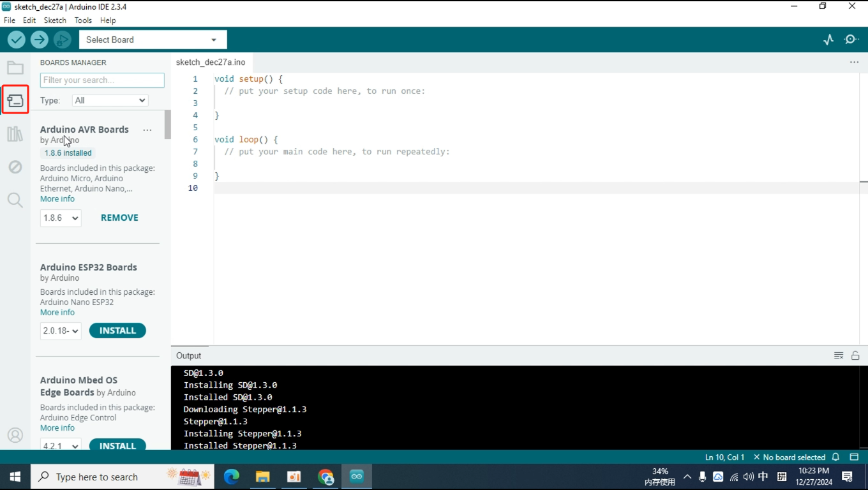Viewport: 868px width, 490px height.
Task: Open Wi-Fi network icon in tray
Action: click(x=734, y=477)
